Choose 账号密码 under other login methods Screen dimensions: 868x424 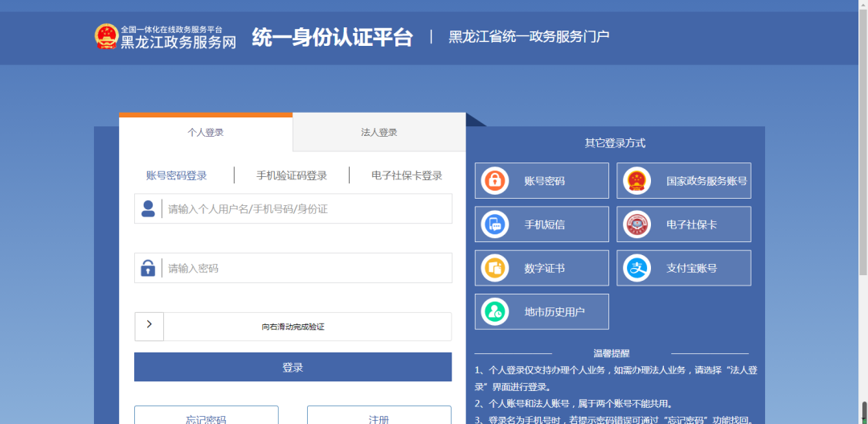tap(542, 181)
